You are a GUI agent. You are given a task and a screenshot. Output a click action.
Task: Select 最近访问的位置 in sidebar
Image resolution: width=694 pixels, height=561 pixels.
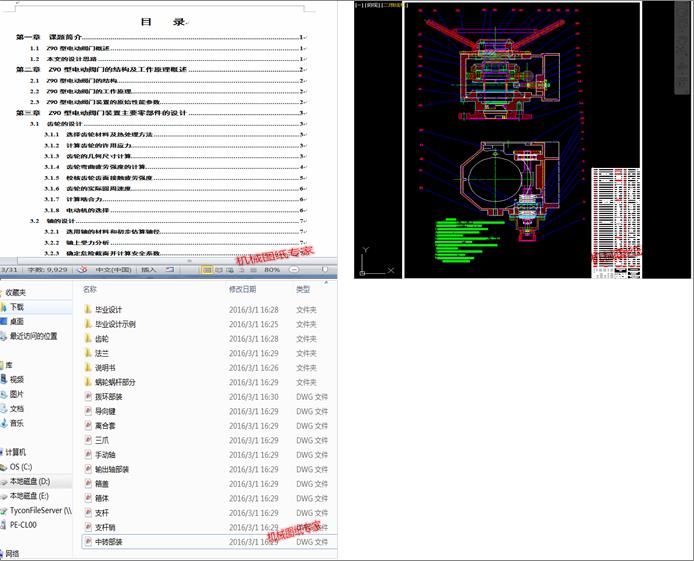pyautogui.click(x=34, y=336)
